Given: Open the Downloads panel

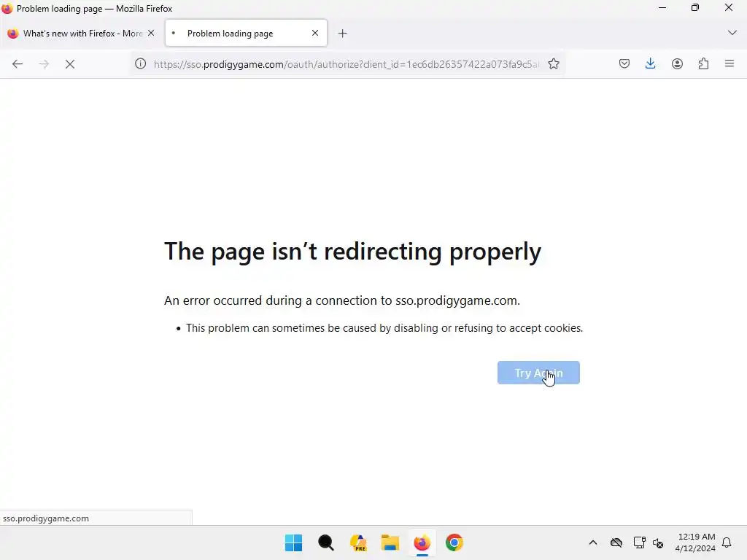Looking at the screenshot, I should (650, 64).
